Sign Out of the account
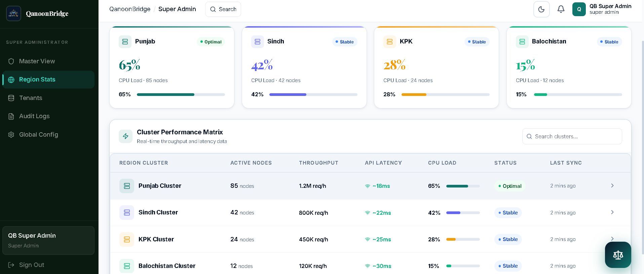 coord(48,265)
